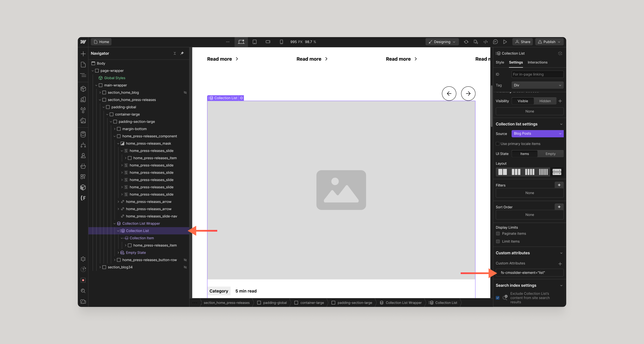Open the Designing mode dropdown
Viewport: 644px width, 344px height.
(442, 42)
